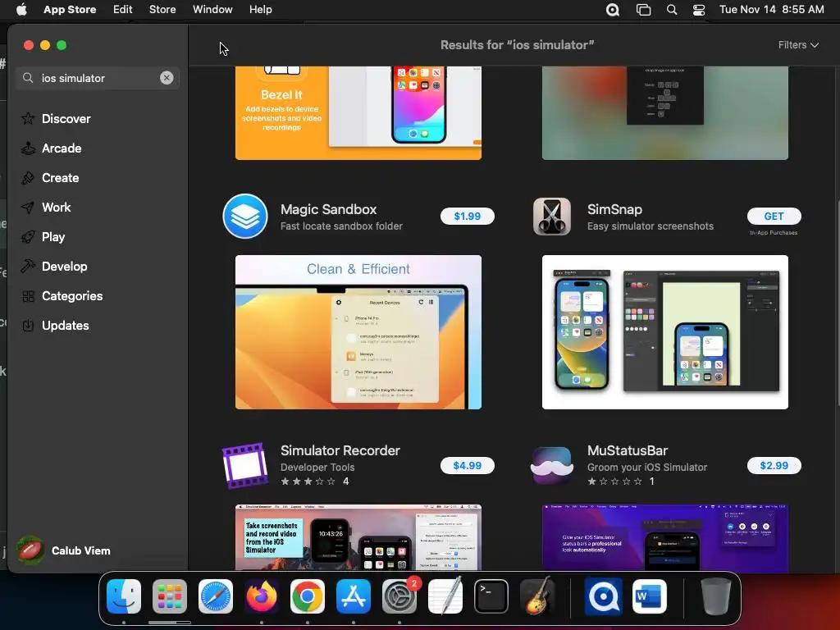Open the MuStatusBar title

click(x=628, y=450)
